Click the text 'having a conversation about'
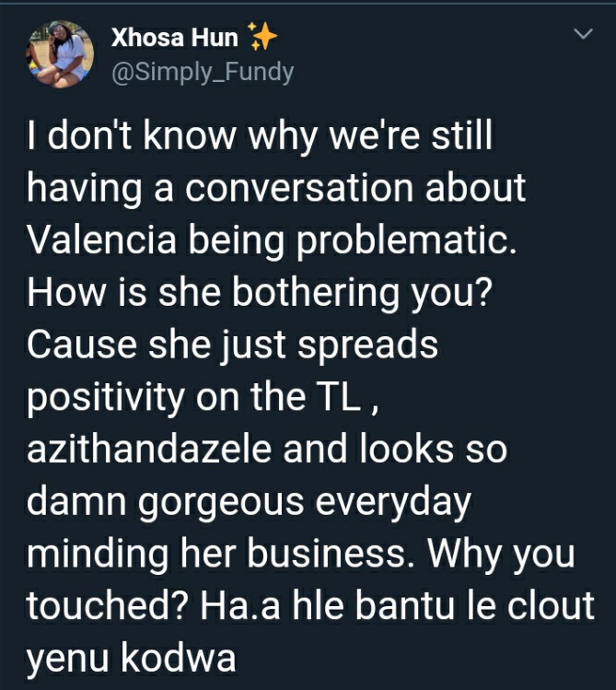Viewport: 616px width, 690px height. pos(276,189)
